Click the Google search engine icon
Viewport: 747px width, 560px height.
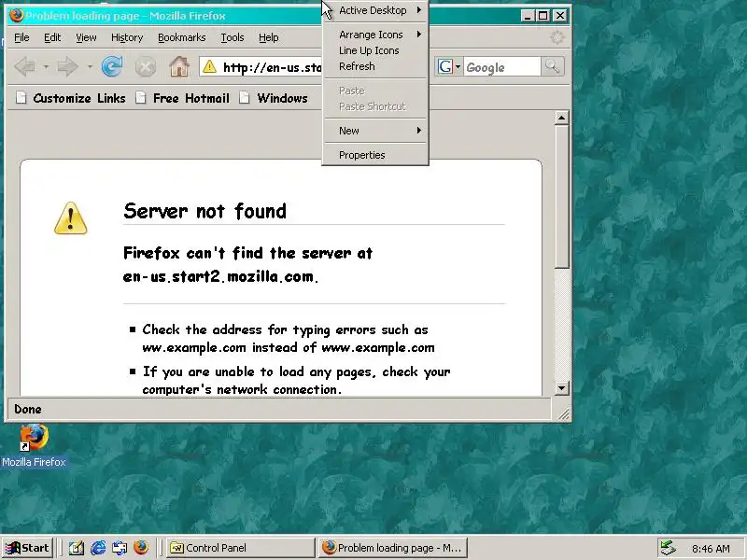pos(445,66)
